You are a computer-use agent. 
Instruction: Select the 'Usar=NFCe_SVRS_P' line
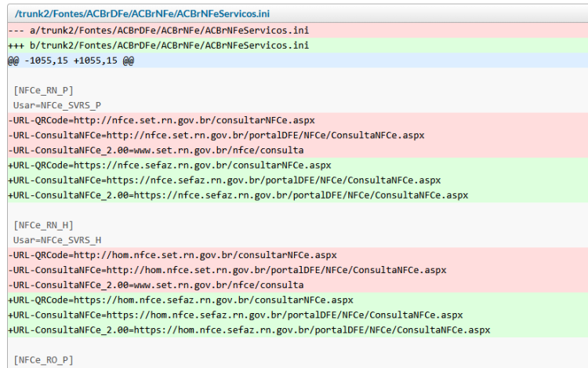(298, 105)
